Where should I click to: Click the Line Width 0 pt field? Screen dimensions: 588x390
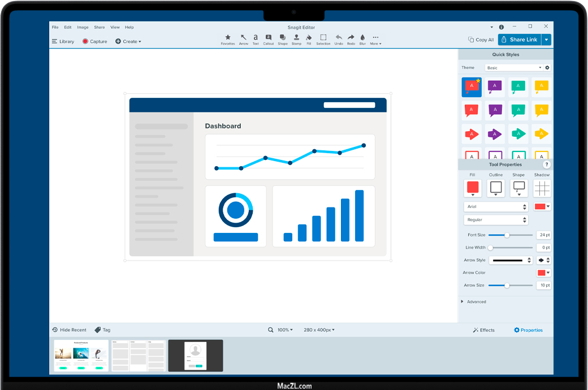[x=544, y=248]
